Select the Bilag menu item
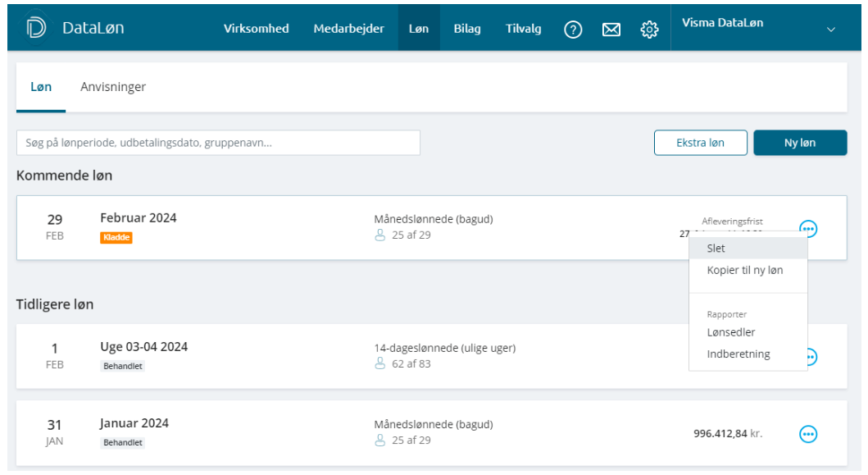The height and width of the screenshot is (475, 868). pyautogui.click(x=467, y=29)
